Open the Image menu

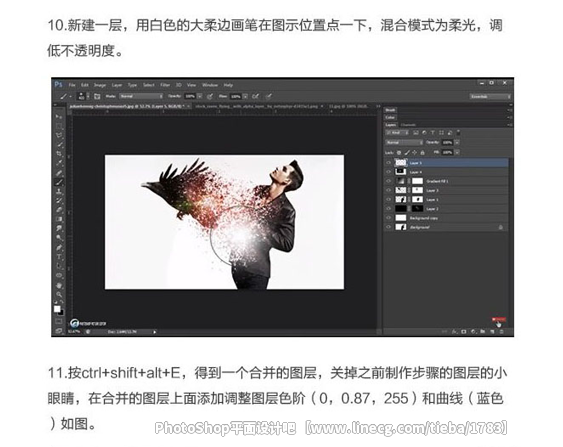[100, 85]
